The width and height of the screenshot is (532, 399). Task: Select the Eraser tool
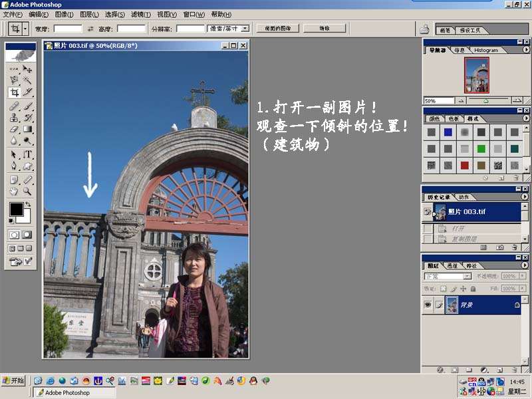click(x=14, y=129)
